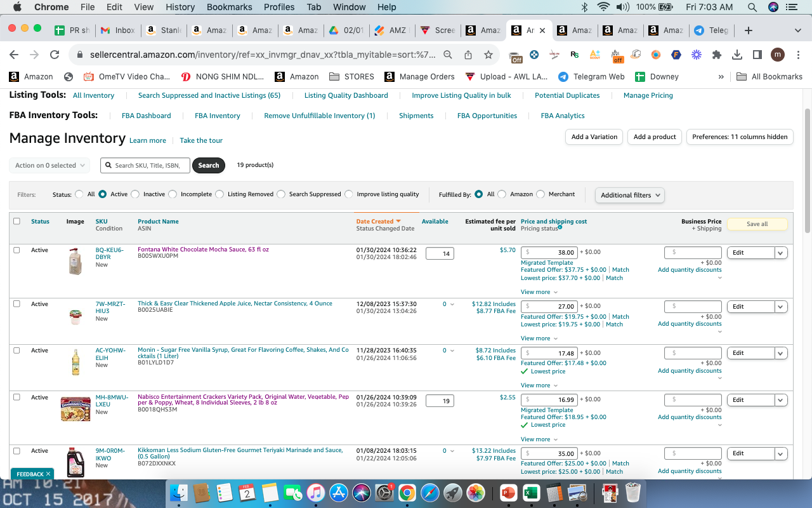812x508 pixels.
Task: Click the share page icon in address bar
Action: coord(468,55)
